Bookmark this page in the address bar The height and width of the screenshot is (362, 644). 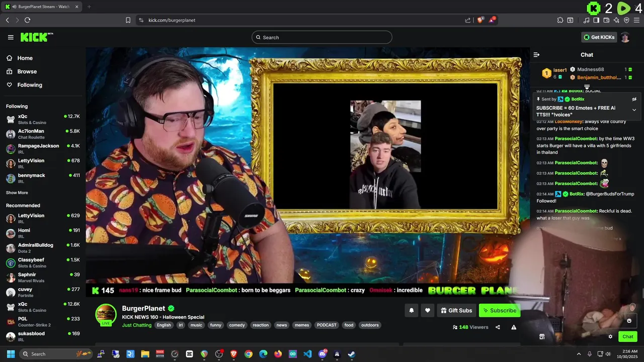pos(128,20)
